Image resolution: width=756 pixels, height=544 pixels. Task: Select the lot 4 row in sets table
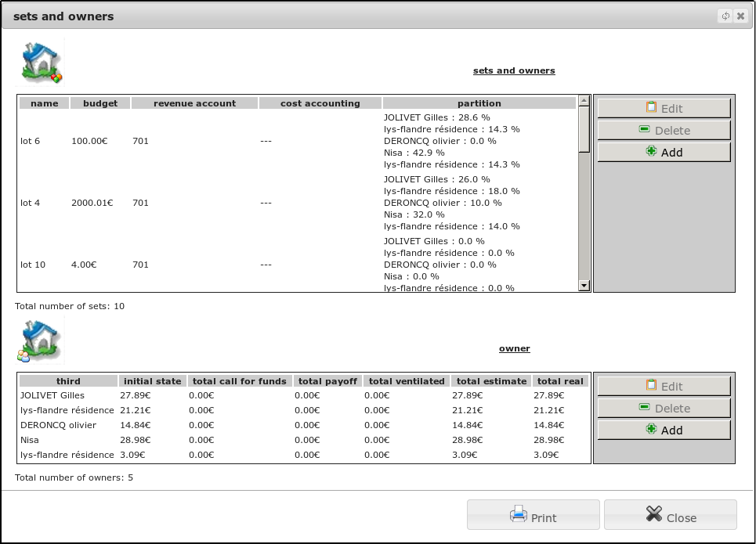(x=298, y=203)
